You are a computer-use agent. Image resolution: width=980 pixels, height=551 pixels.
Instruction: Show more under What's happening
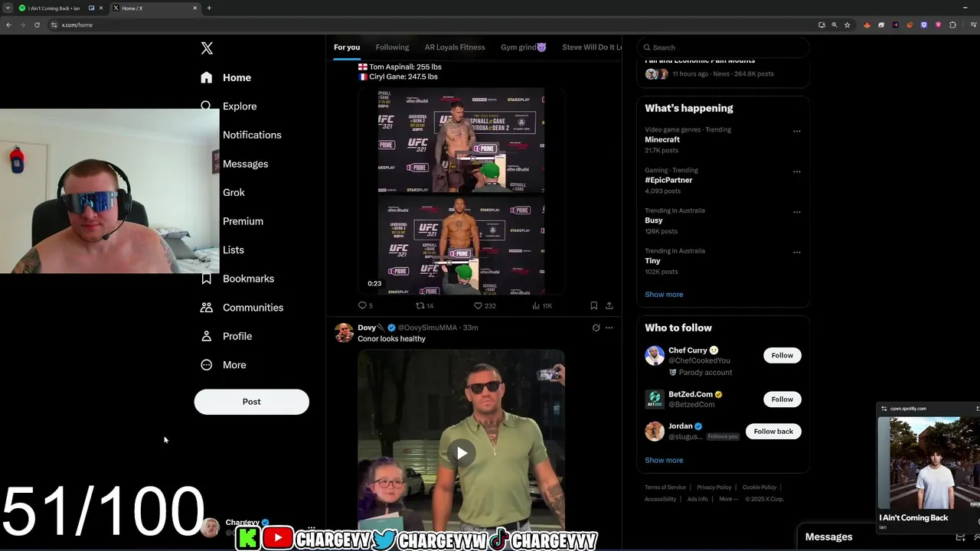coord(664,295)
